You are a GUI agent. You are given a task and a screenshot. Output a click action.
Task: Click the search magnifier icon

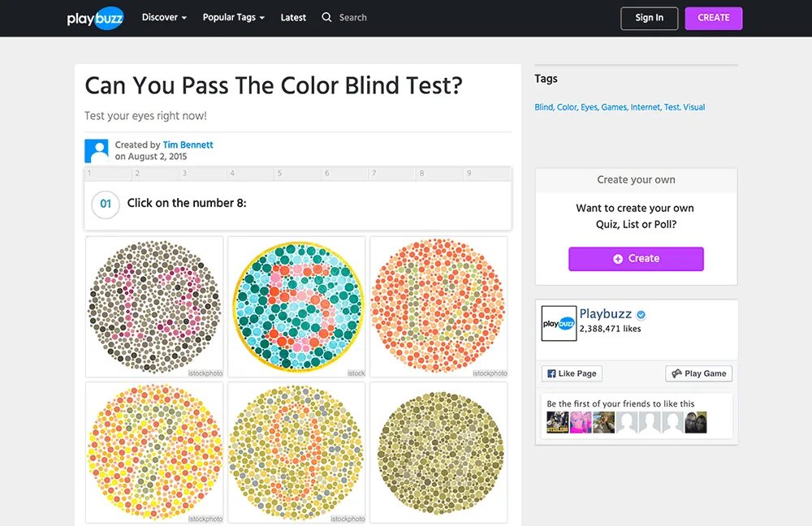326,17
